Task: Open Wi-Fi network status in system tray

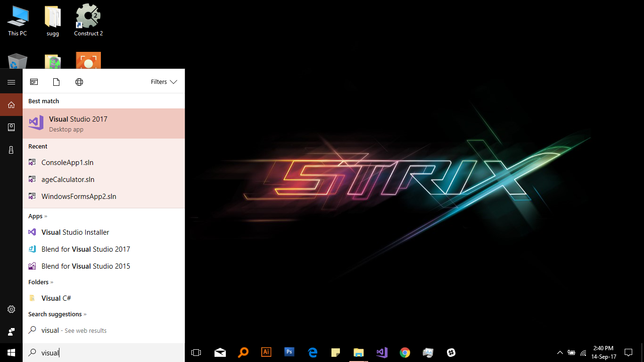Action: (x=583, y=353)
